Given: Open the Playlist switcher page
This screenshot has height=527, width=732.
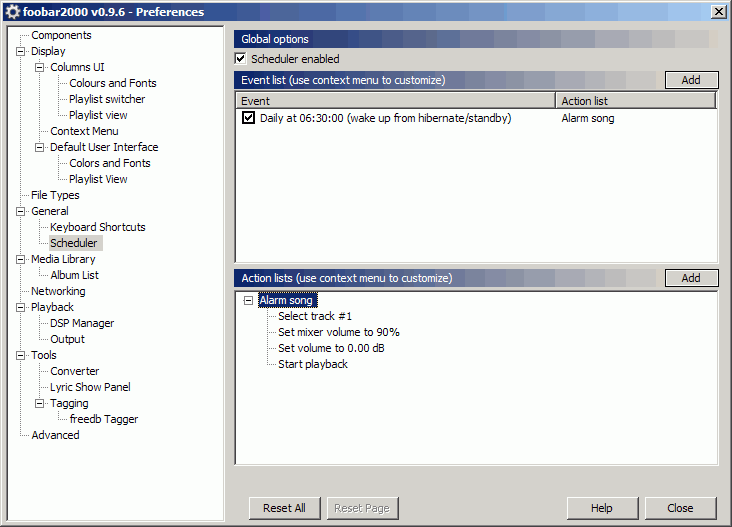Looking at the screenshot, I should tap(107, 99).
